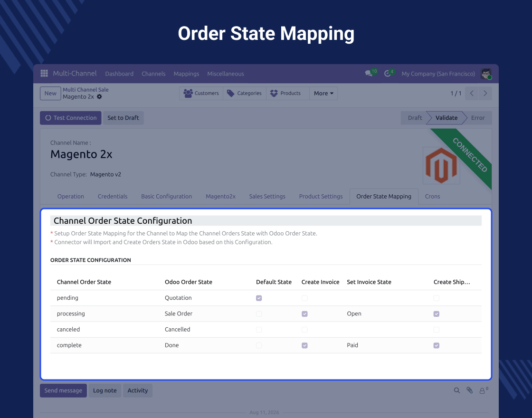Click the New button
The image size is (532, 418).
[x=50, y=93]
